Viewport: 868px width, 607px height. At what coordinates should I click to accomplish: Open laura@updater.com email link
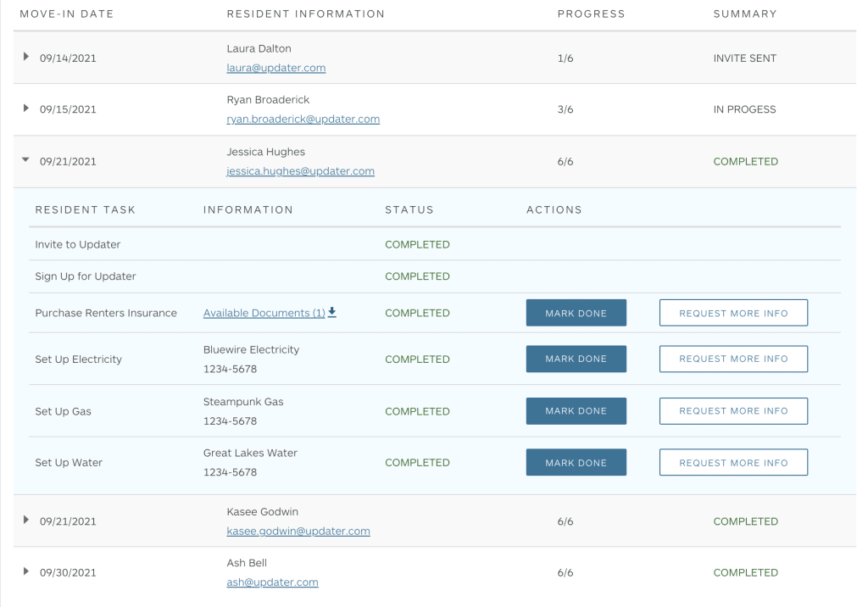[x=275, y=68]
